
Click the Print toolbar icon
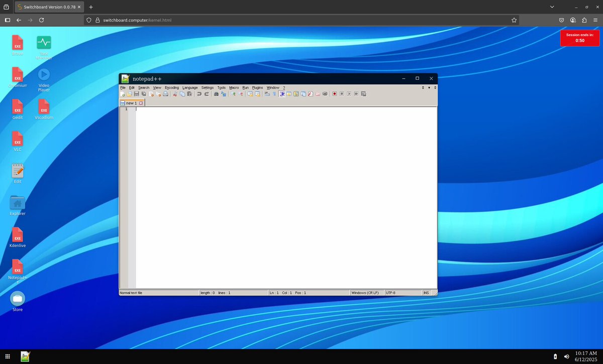[165, 94]
